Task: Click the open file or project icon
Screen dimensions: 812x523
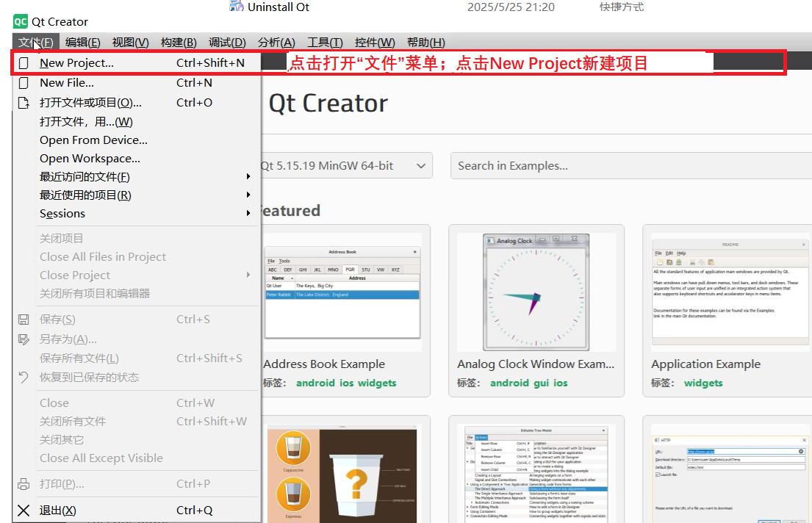Action: point(24,103)
